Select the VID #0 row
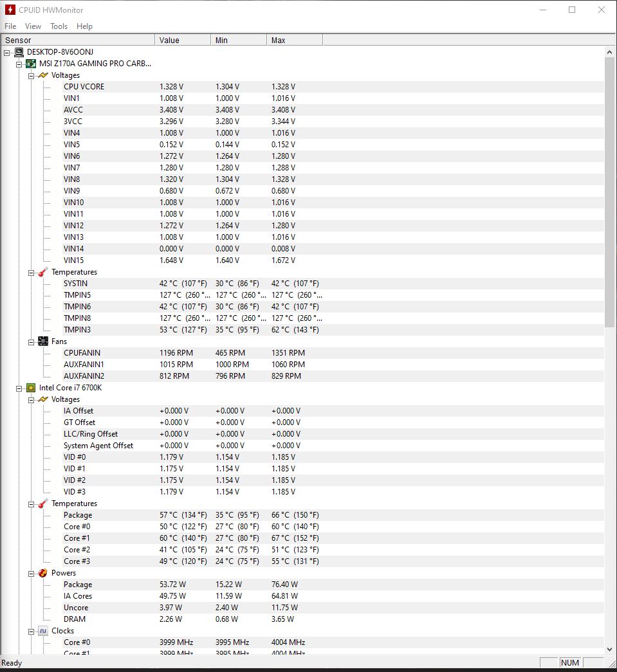Screen dimensions: 617x672 pos(333,457)
